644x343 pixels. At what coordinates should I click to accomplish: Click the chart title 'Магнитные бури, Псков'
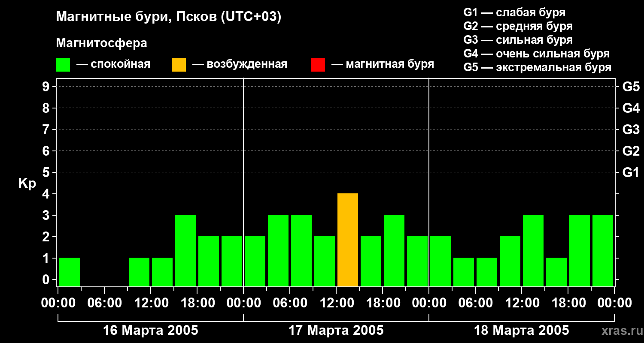[168, 17]
